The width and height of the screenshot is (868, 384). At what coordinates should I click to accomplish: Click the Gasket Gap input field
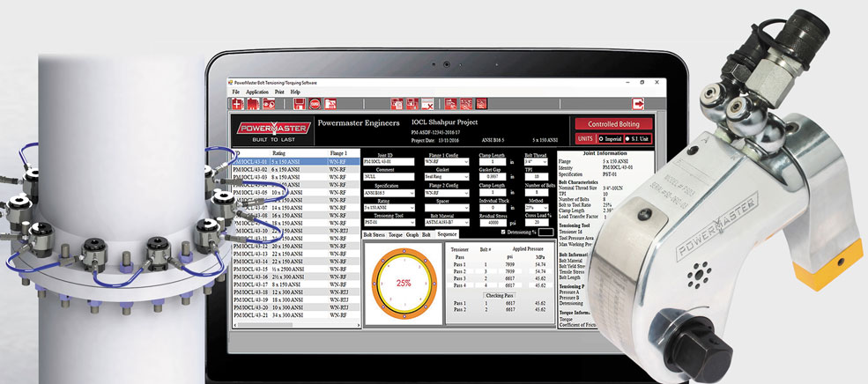pos(493,176)
